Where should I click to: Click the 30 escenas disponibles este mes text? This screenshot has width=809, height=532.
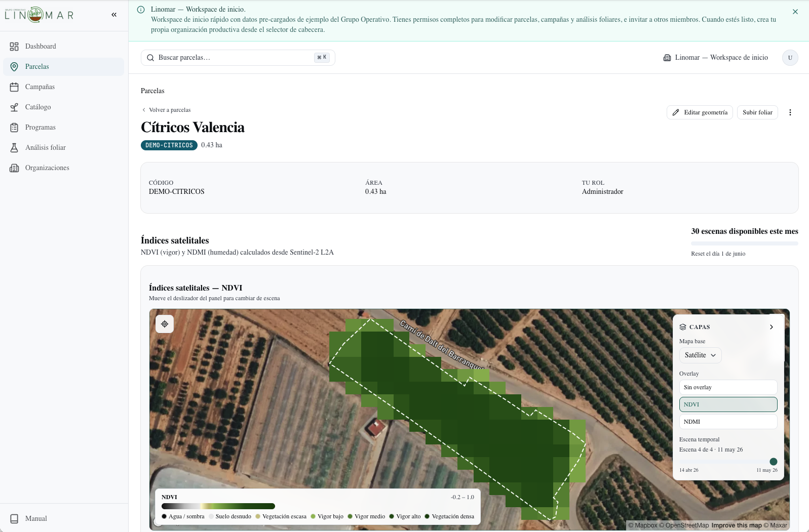[745, 231]
